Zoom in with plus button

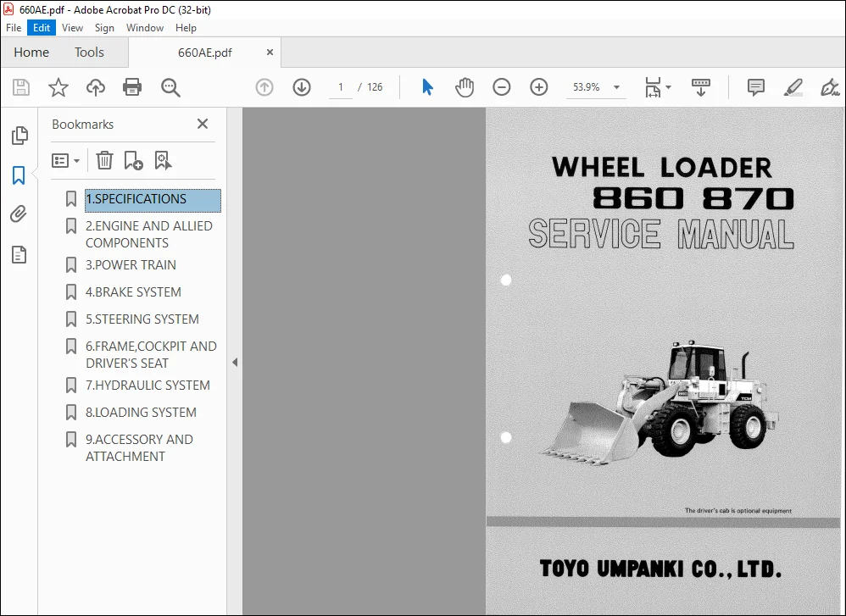tap(538, 87)
